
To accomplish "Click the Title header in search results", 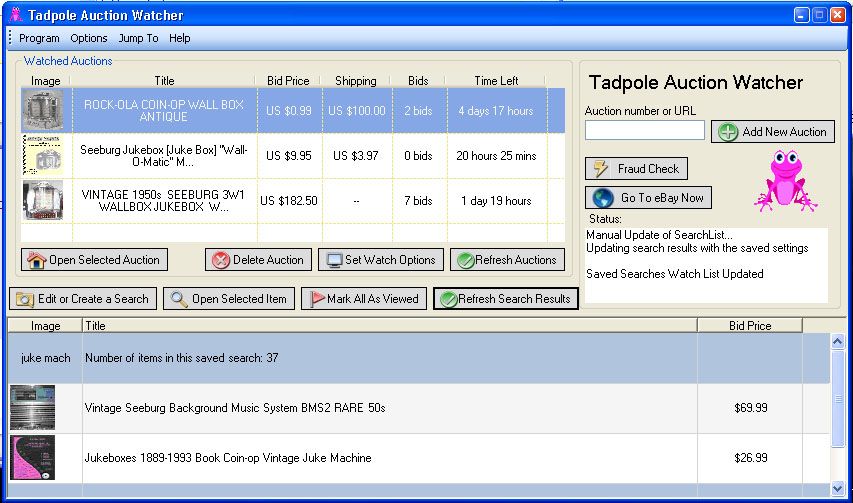I will 390,326.
